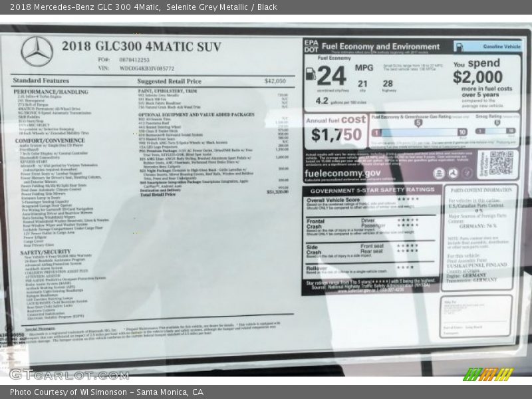This screenshot has width=532, height=399.
Task: Click the Fuel Economy & Greenhouse Gas rating bar
Action: pos(420,132)
